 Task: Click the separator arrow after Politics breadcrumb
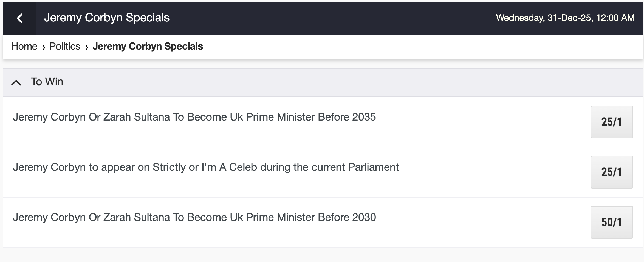click(x=87, y=47)
